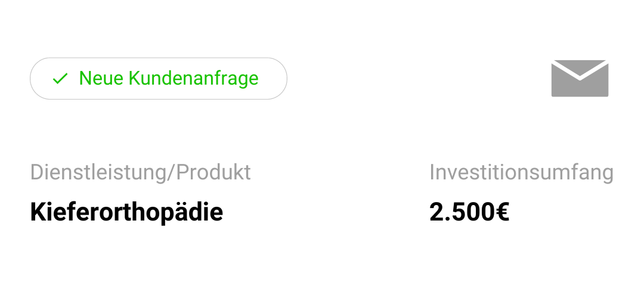The image size is (644, 298).
Task: Tap the rounded border of the status pill
Action: (x=159, y=58)
